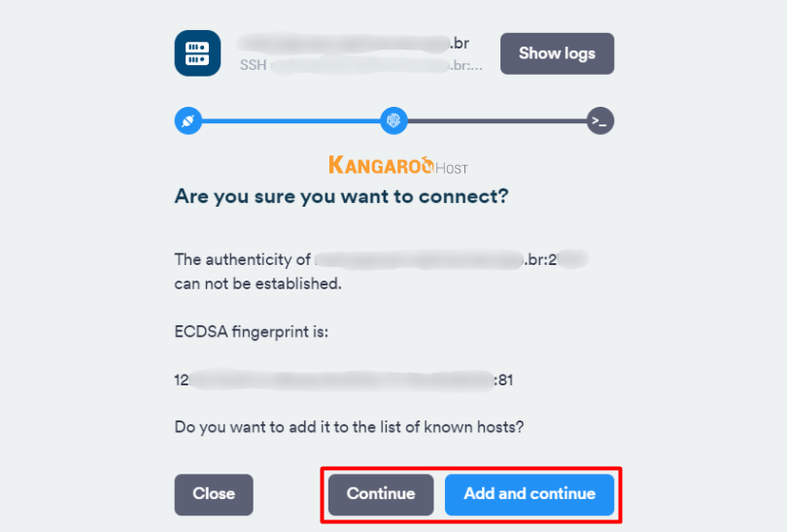Click the "can not be established." text
Viewport: 787px width, 532px height.
(257, 285)
